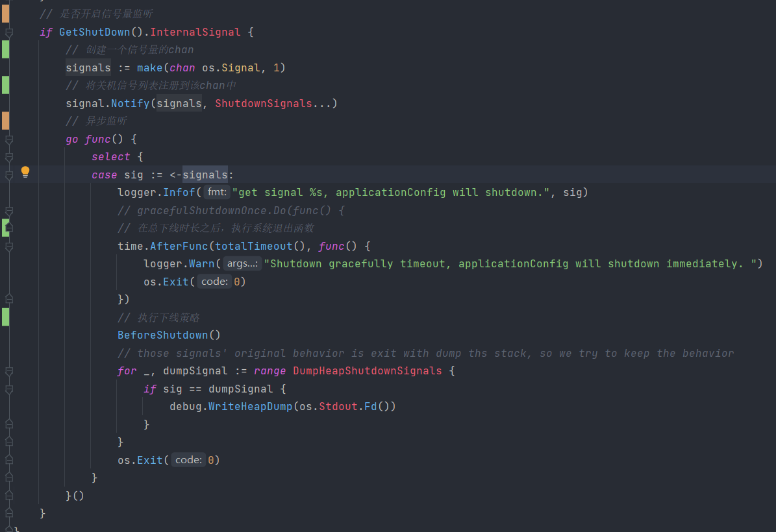The image size is (776, 532).
Task: Click the code: hint in the last os.Exit
Action: (x=188, y=460)
